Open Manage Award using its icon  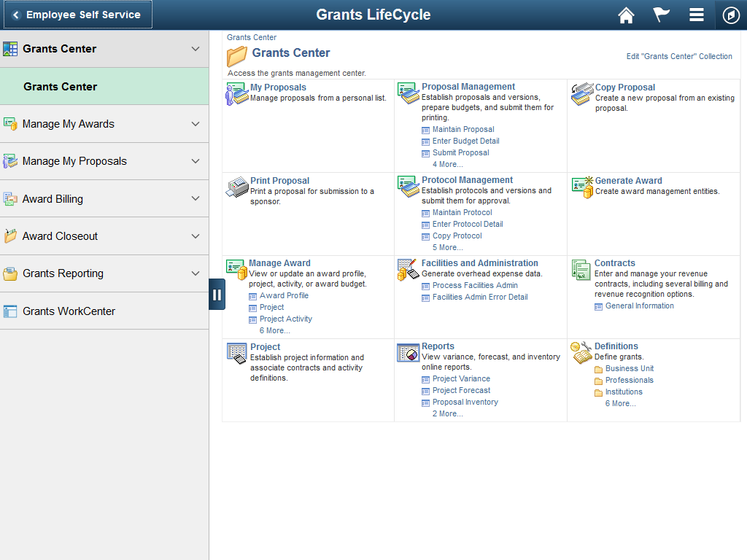tap(236, 268)
